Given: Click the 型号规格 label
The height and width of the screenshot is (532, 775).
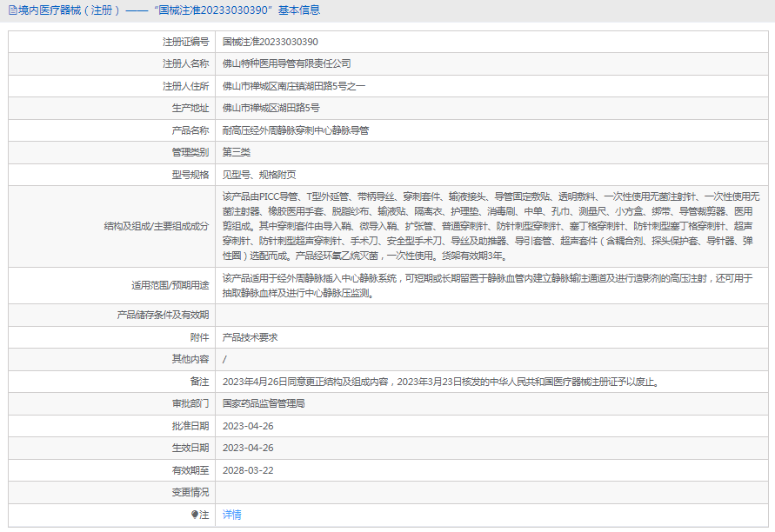Looking at the screenshot, I should (190, 175).
